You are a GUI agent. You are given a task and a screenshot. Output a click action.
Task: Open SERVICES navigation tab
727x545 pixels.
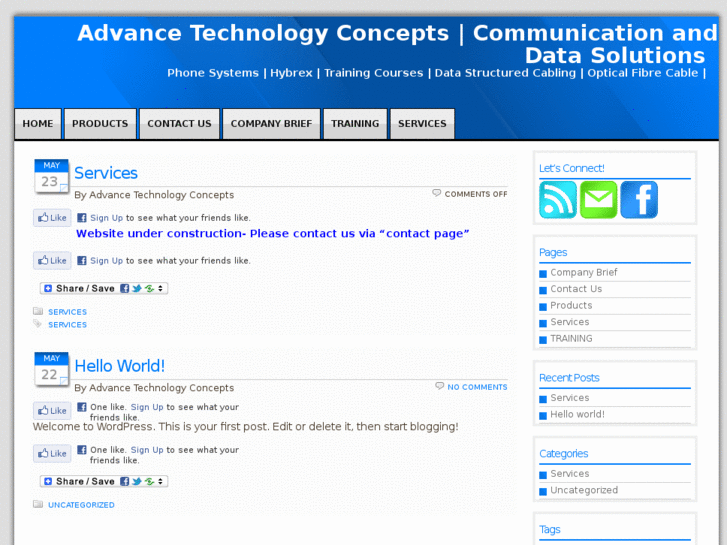(422, 124)
